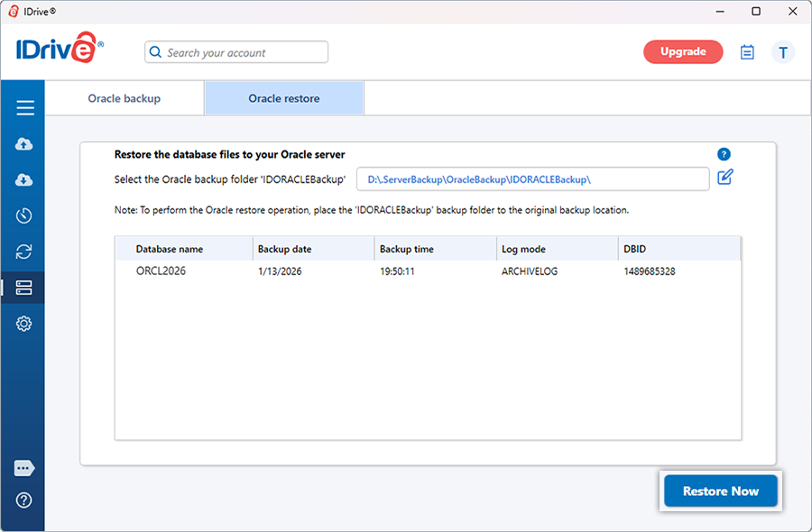This screenshot has height=532, width=812.
Task: Click the red Upgrade button
Action: pyautogui.click(x=683, y=52)
